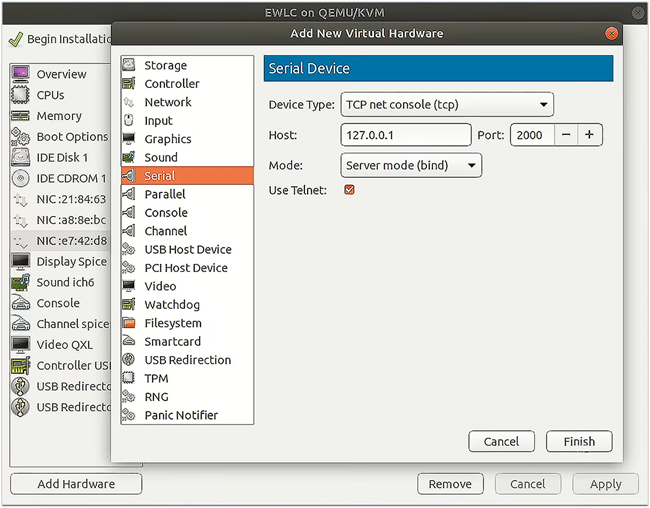The image size is (650, 508).
Task: Click the Host address field
Action: point(406,135)
